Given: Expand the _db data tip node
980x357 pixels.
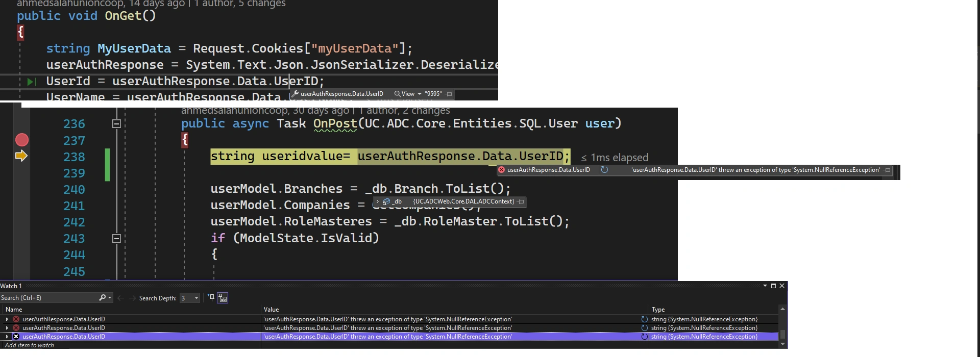Looking at the screenshot, I should click(x=378, y=201).
